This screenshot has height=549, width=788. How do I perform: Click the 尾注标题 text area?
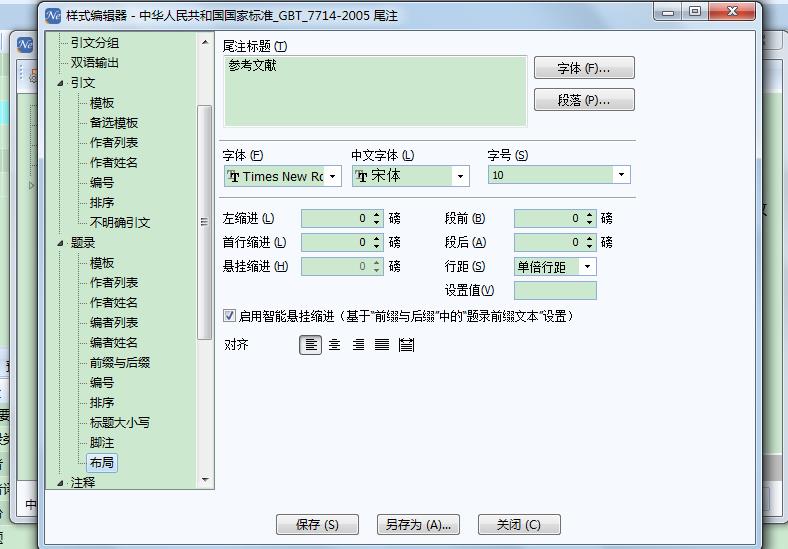(x=375, y=91)
